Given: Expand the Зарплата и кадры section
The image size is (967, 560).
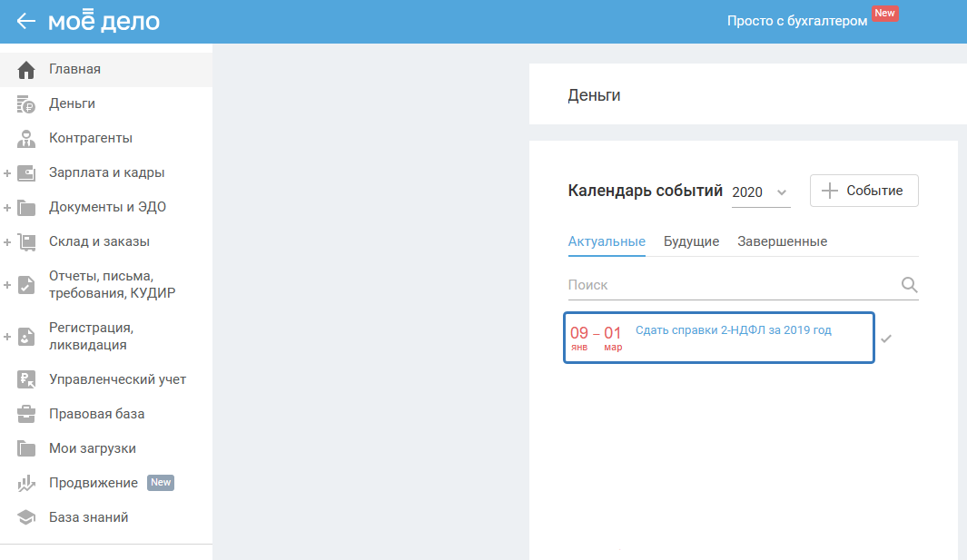Looking at the screenshot, I should (7, 173).
